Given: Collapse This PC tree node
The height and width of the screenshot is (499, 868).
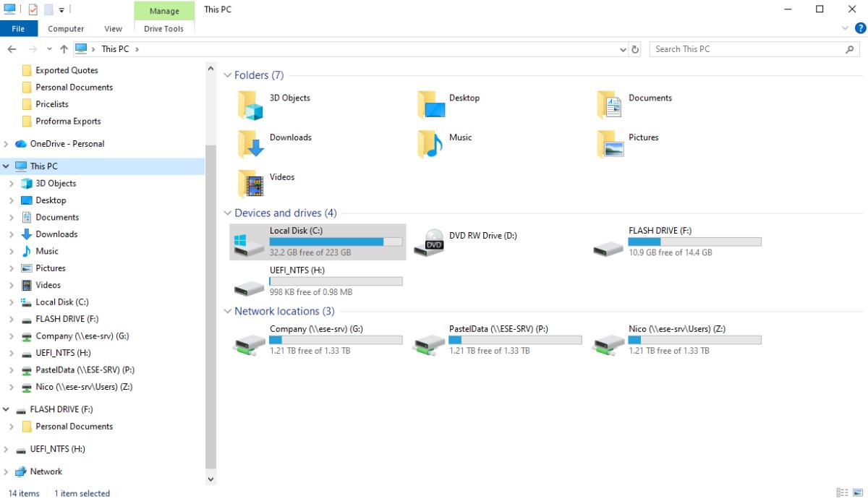Looking at the screenshot, I should (7, 166).
